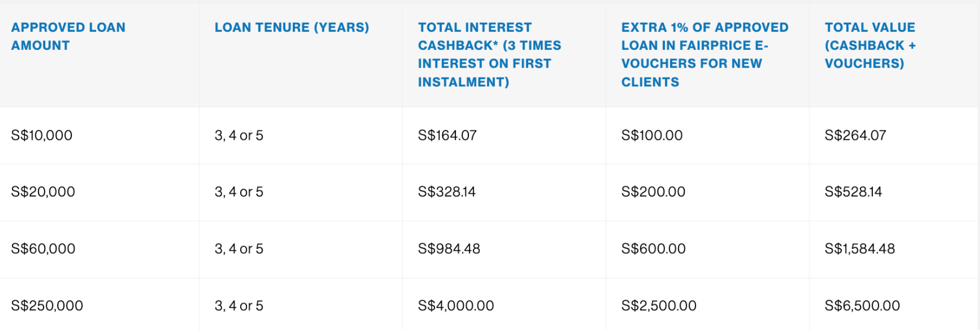Click the Total Value column header

870,45
